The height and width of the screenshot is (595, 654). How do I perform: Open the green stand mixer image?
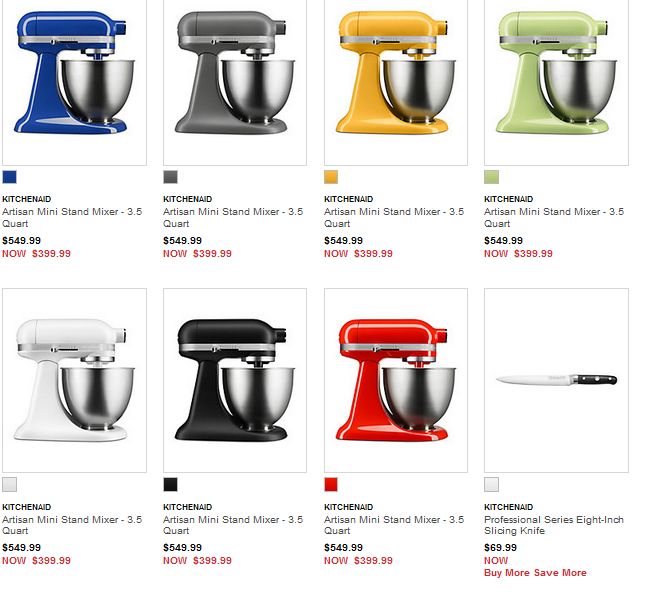[x=556, y=81]
